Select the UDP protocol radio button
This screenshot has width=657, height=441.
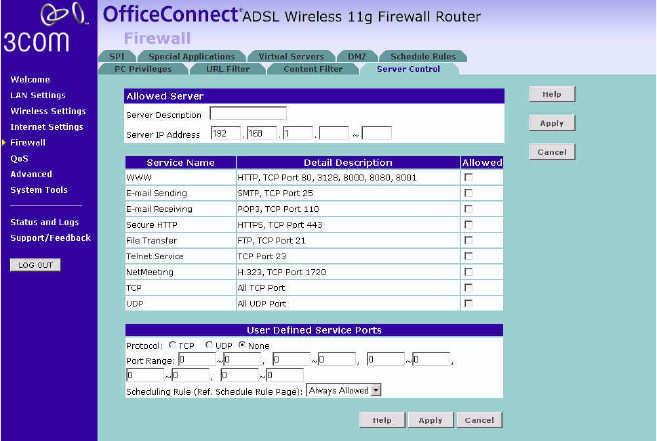209,345
